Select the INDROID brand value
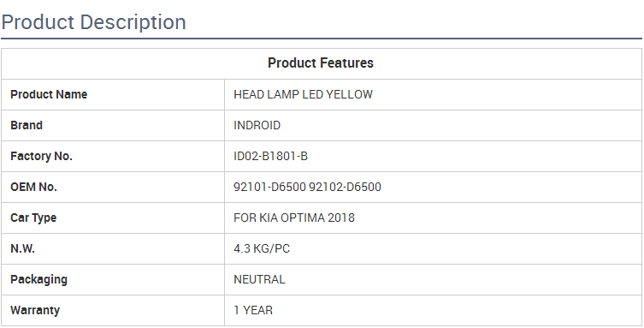The height and width of the screenshot is (328, 644). click(257, 125)
